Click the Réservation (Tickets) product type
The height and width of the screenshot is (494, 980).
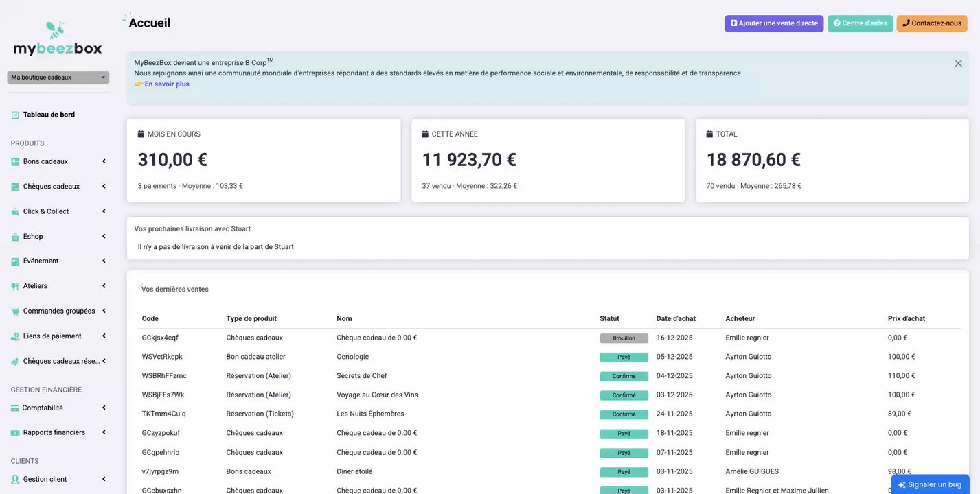(260, 414)
